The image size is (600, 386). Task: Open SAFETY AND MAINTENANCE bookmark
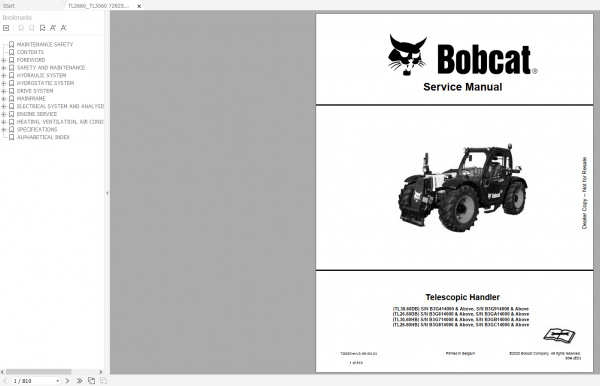[x=51, y=68]
